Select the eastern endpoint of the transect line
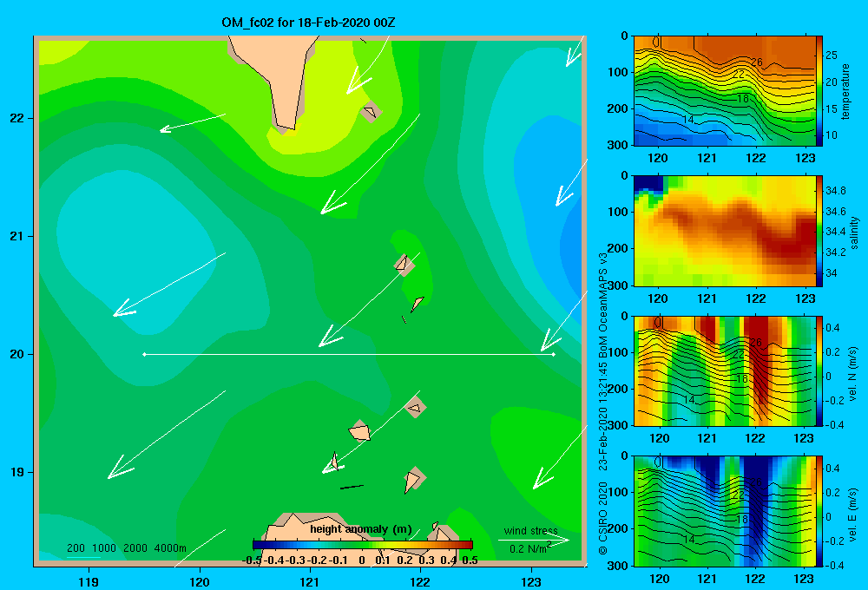Image resolution: width=868 pixels, height=590 pixels. click(554, 354)
